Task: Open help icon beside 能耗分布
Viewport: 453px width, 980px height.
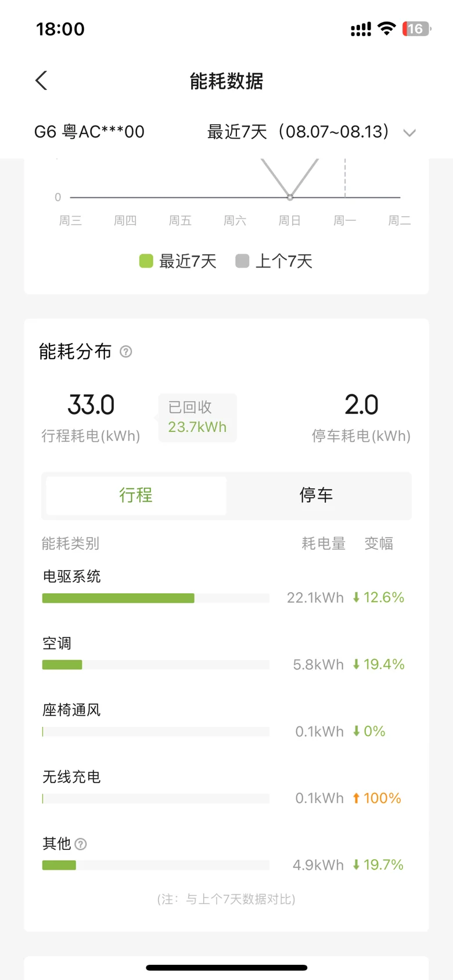Action: pos(126,352)
